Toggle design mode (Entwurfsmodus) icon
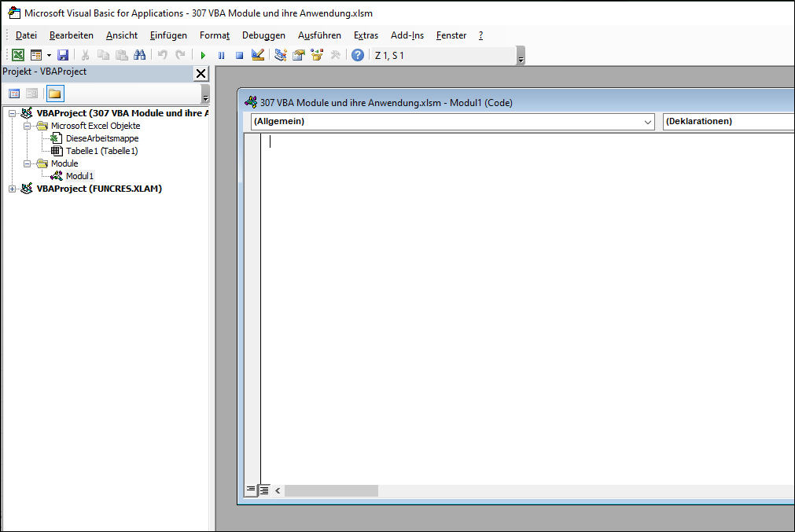 258,55
